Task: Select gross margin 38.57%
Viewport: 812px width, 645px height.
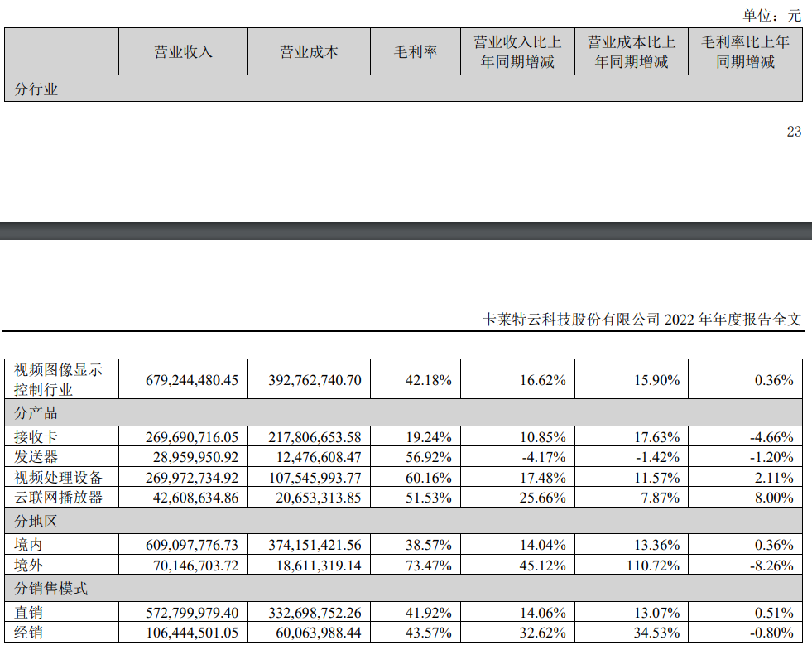Action: coord(428,545)
